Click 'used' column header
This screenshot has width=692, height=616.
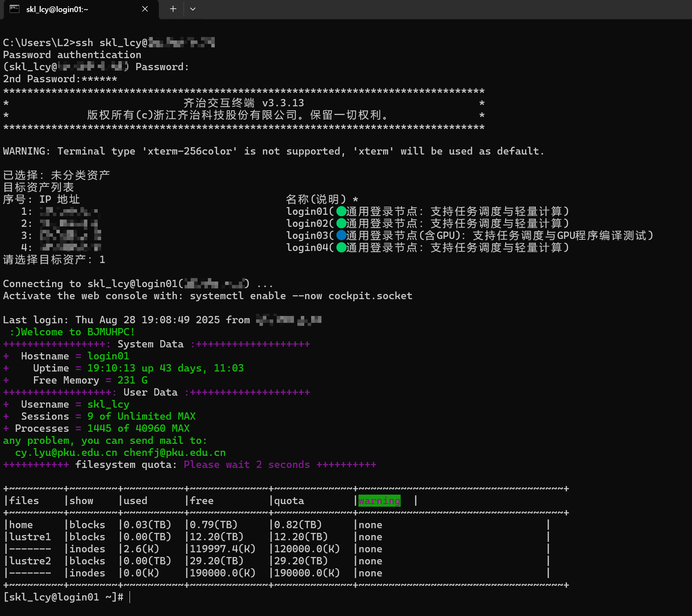pos(136,501)
